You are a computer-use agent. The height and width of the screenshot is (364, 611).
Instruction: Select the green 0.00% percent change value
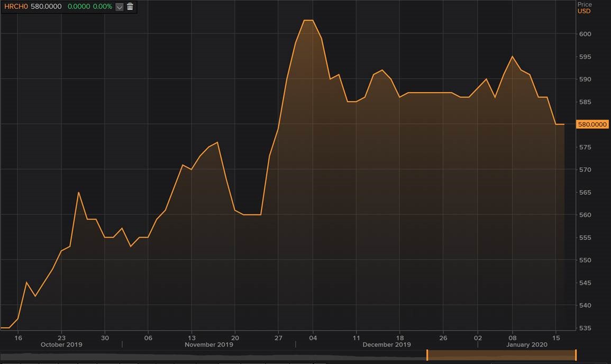103,6
